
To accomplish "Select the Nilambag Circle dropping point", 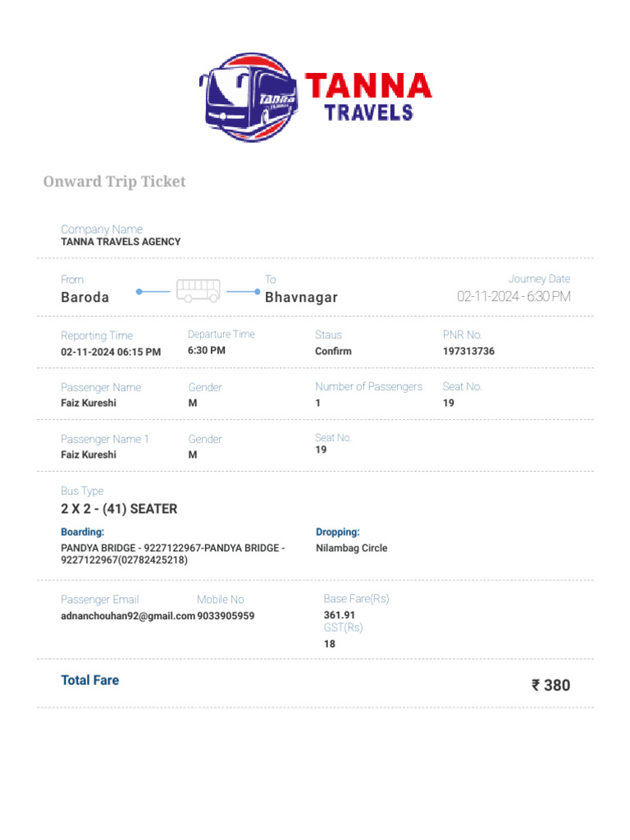I will pyautogui.click(x=352, y=548).
